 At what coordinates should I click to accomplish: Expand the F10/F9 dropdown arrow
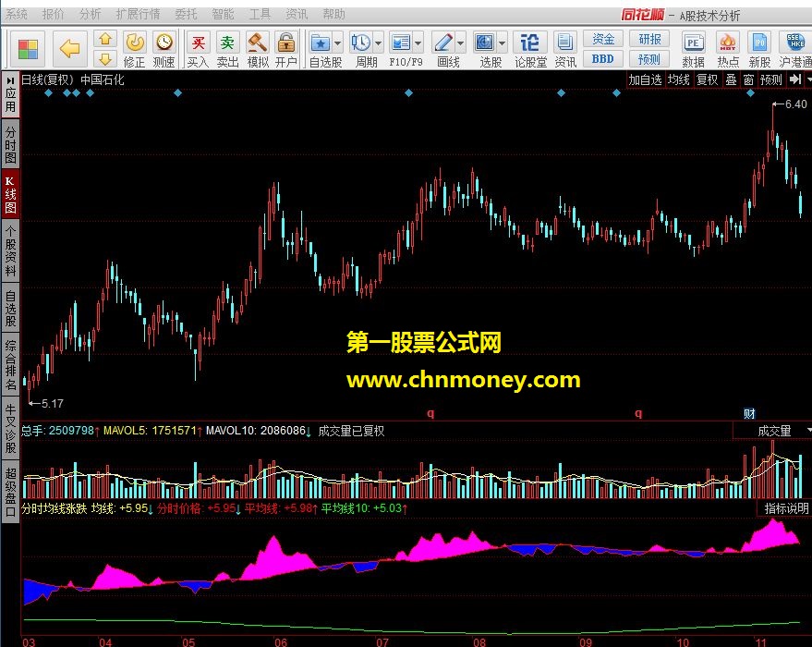click(x=418, y=43)
